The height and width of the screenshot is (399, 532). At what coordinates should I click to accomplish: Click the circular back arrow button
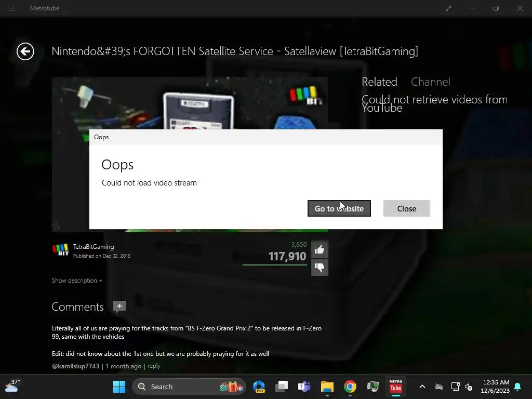click(x=25, y=51)
